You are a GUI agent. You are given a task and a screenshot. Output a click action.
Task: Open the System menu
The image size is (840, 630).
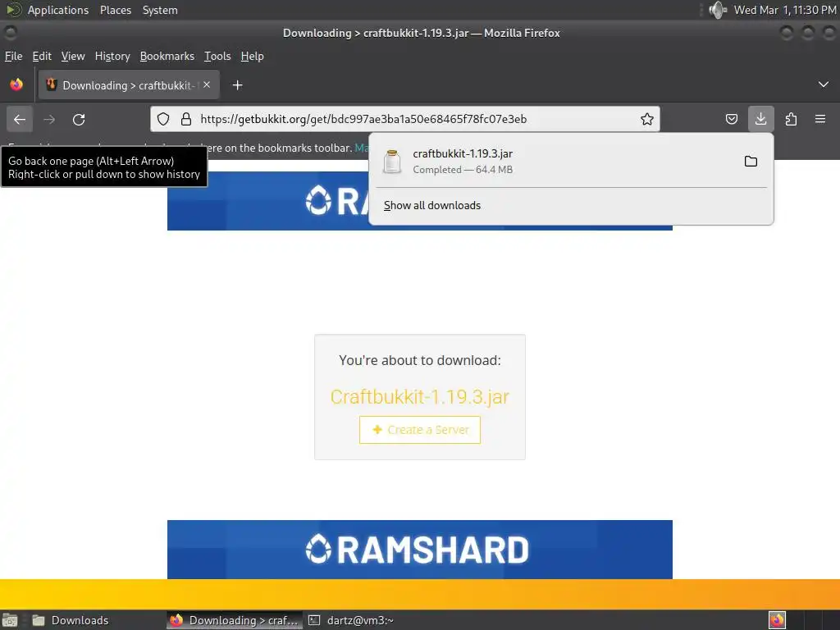click(x=160, y=10)
